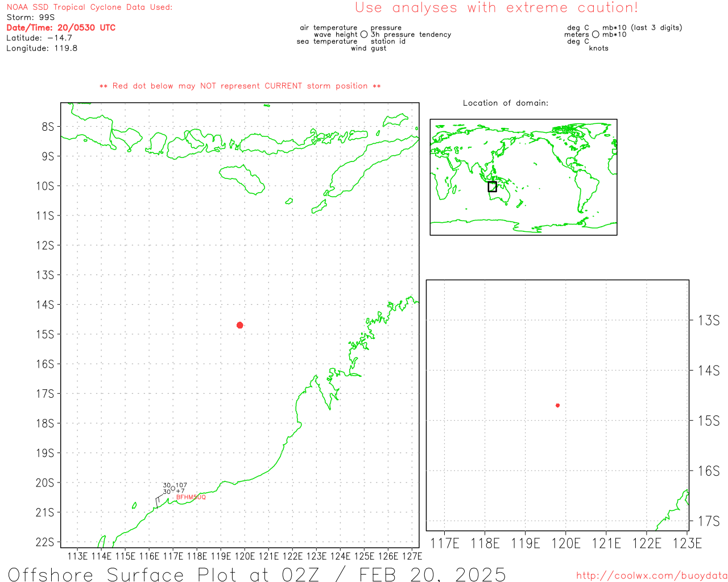Click the 123E label on zoomed inset map
This screenshot has height=582, width=728.
point(687,543)
